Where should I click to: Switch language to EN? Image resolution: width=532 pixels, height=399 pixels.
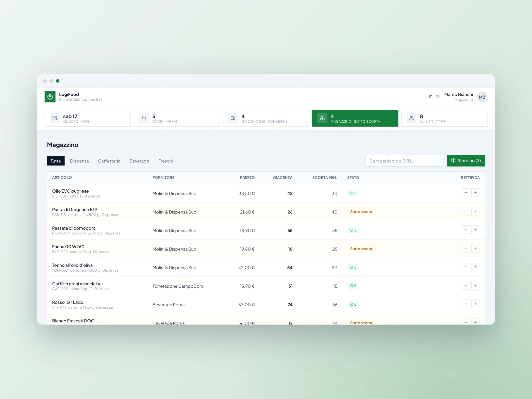click(438, 97)
